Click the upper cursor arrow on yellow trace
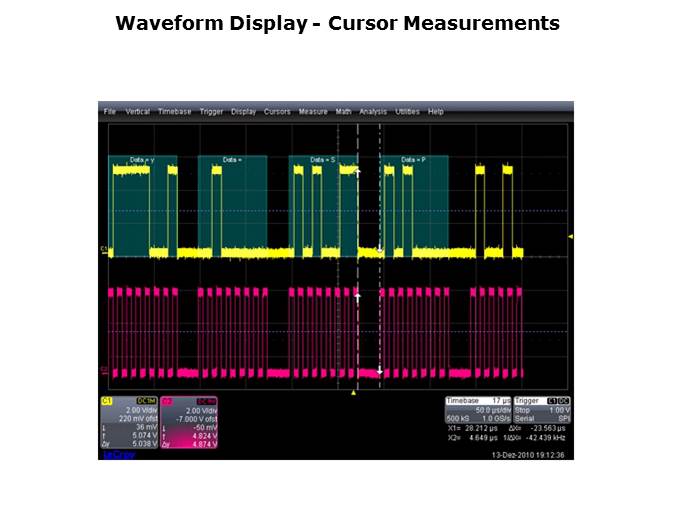The width and height of the screenshot is (674, 506). coord(358,174)
